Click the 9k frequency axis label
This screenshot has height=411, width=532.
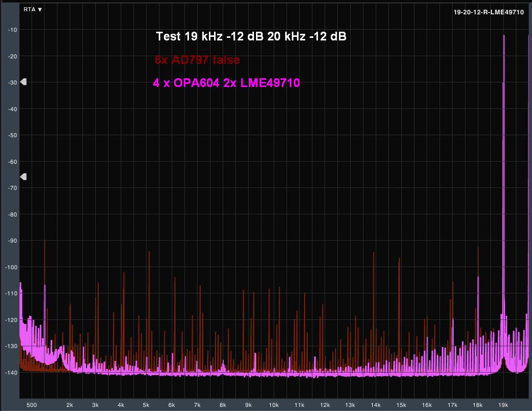pyautogui.click(x=248, y=405)
